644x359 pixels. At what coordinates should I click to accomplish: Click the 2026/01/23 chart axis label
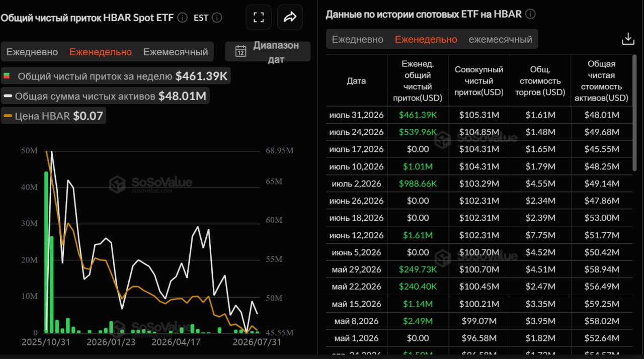point(111,342)
